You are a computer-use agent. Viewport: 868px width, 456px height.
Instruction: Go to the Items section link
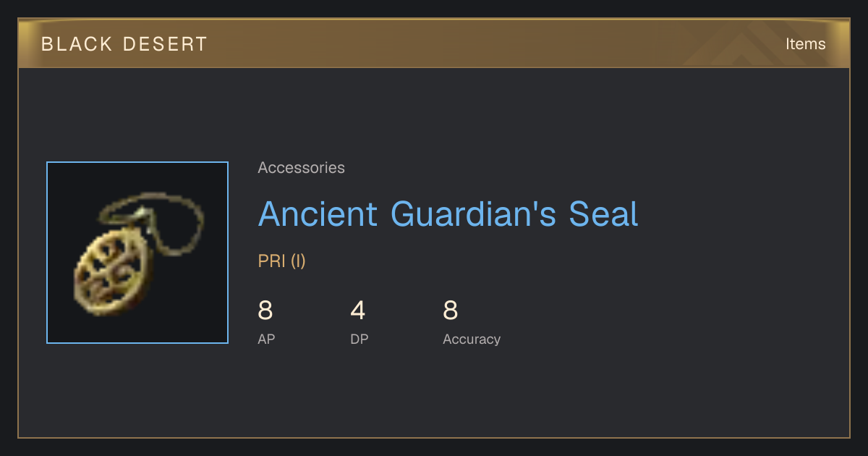805,44
